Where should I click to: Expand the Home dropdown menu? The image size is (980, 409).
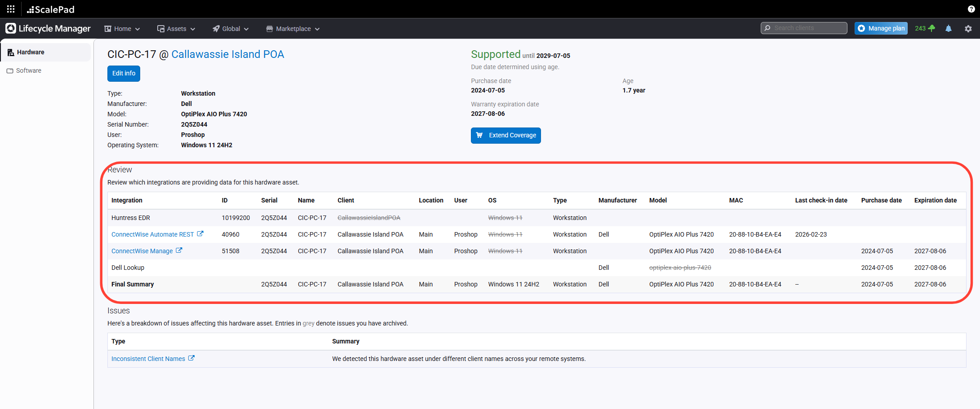[122, 29]
